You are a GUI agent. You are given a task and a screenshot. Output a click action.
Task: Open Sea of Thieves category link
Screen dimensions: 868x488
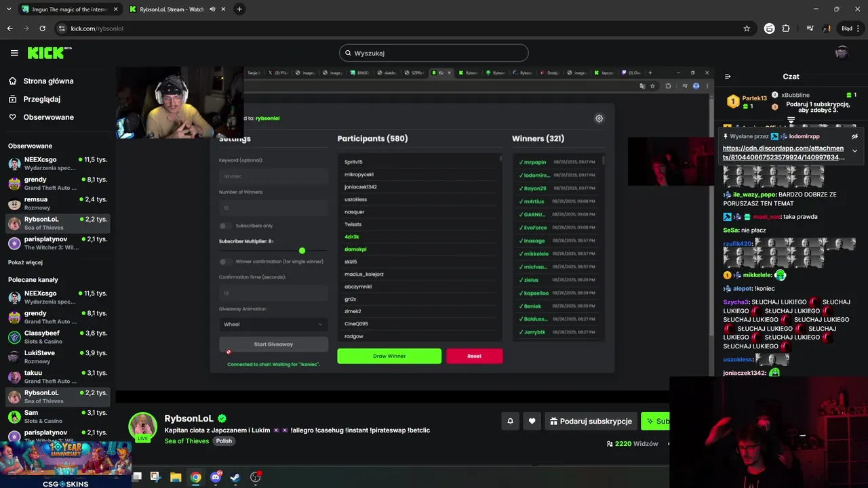click(x=186, y=441)
